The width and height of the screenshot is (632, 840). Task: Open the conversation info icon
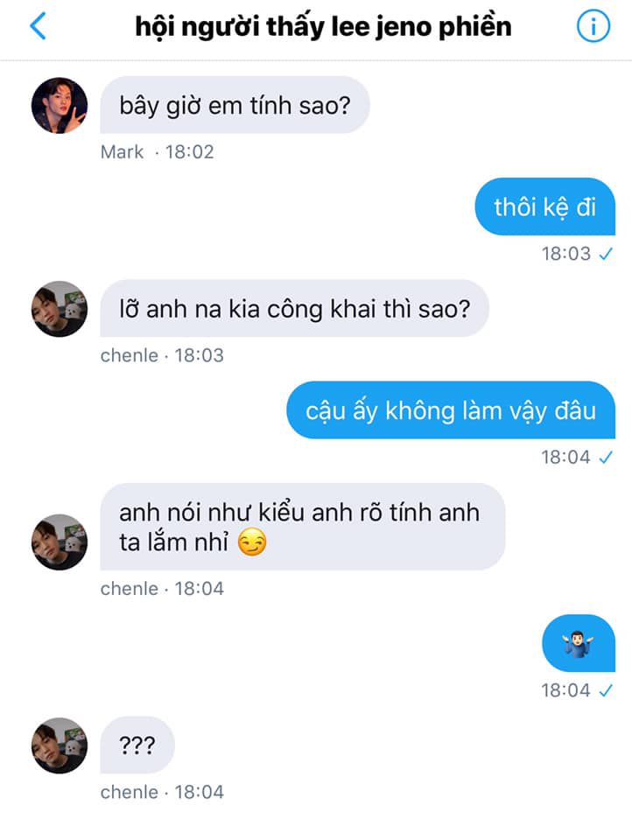pos(593,26)
